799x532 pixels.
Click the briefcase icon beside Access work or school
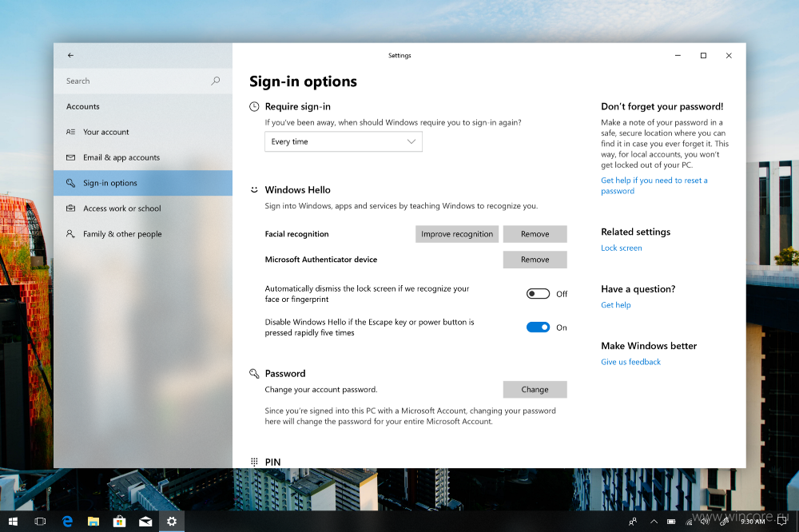(71, 208)
